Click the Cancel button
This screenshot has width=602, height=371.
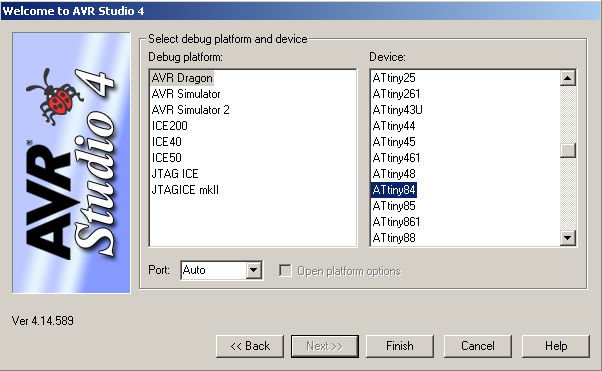pyautogui.click(x=478, y=346)
